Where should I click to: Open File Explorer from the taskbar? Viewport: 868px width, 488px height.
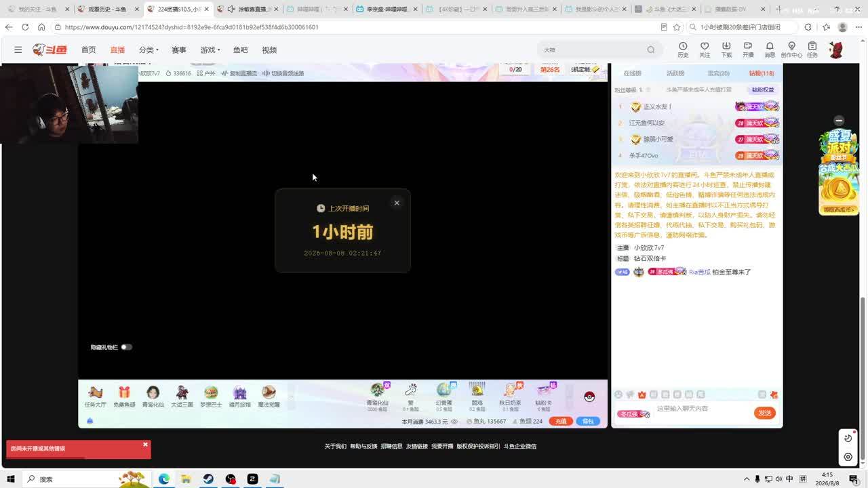[186, 479]
